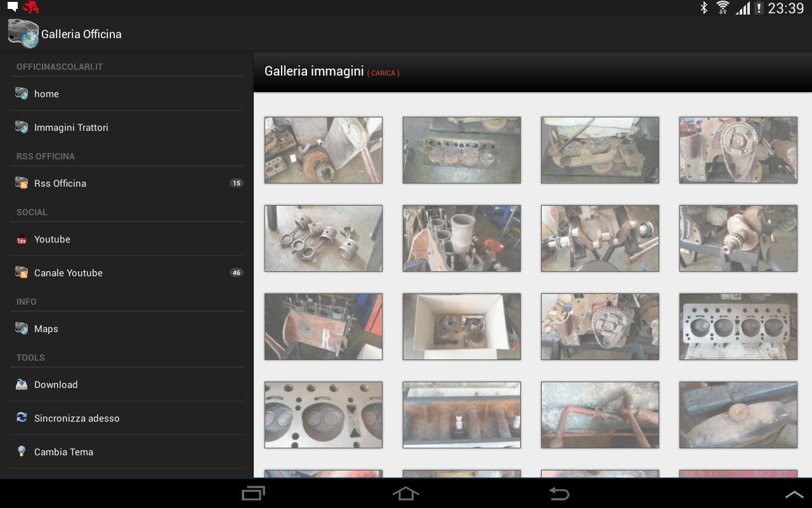Image resolution: width=812 pixels, height=508 pixels.
Task: Click the home menu item icon
Action: pyautogui.click(x=22, y=93)
